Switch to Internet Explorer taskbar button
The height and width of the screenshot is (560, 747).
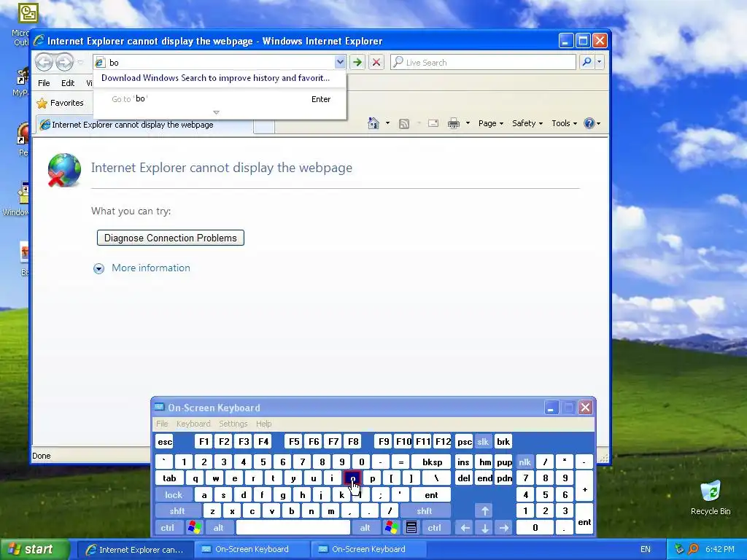tap(135, 549)
